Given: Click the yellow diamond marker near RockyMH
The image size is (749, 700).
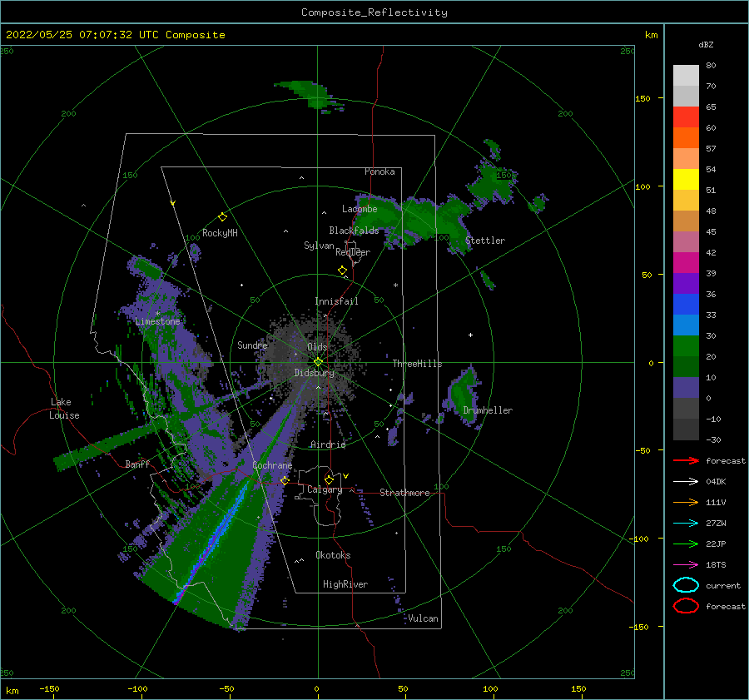Looking at the screenshot, I should coord(222,217).
